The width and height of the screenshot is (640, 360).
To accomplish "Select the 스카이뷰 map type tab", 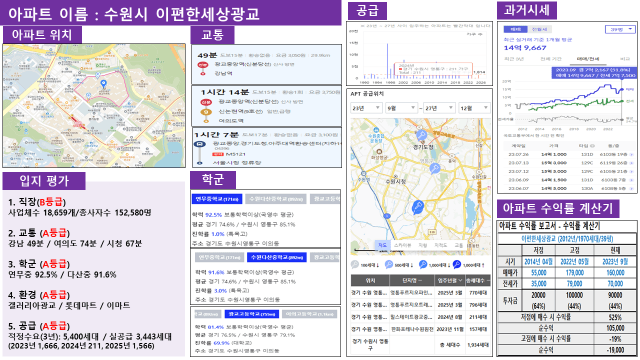I will point(402,245).
